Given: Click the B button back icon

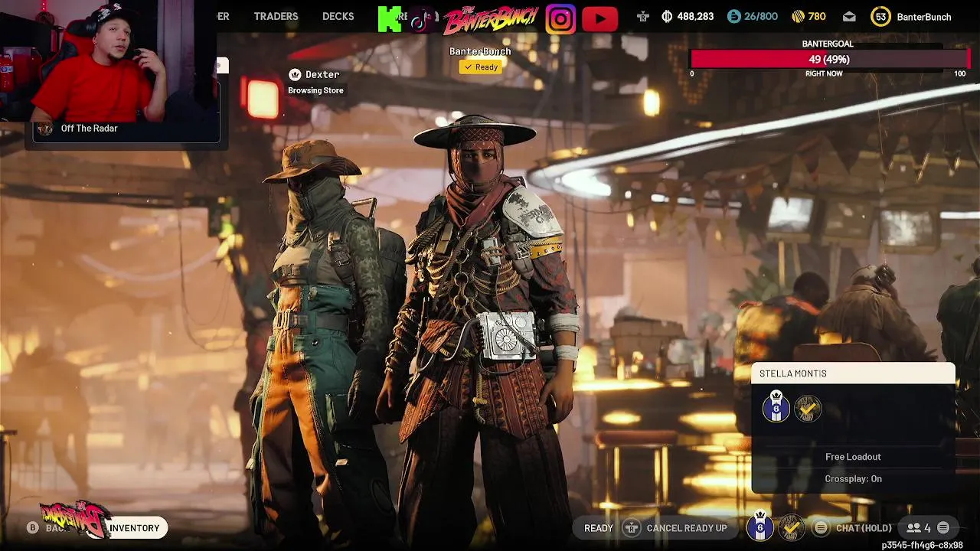Looking at the screenshot, I should tap(32, 528).
